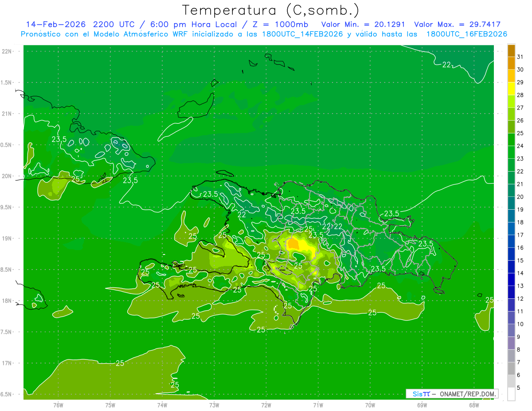This screenshot has width=532, height=411.
Task: Select the "Z = 1000mb" level text
Action: [x=280, y=24]
